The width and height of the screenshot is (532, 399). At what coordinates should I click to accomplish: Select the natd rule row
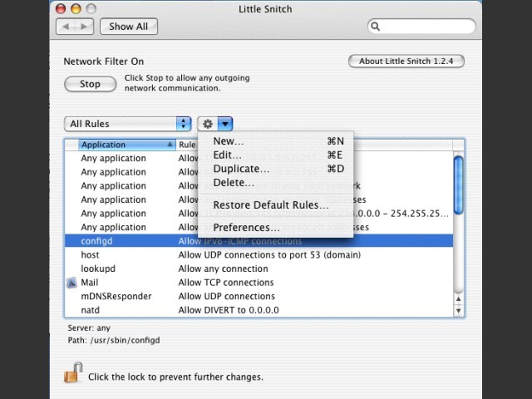tap(259, 310)
